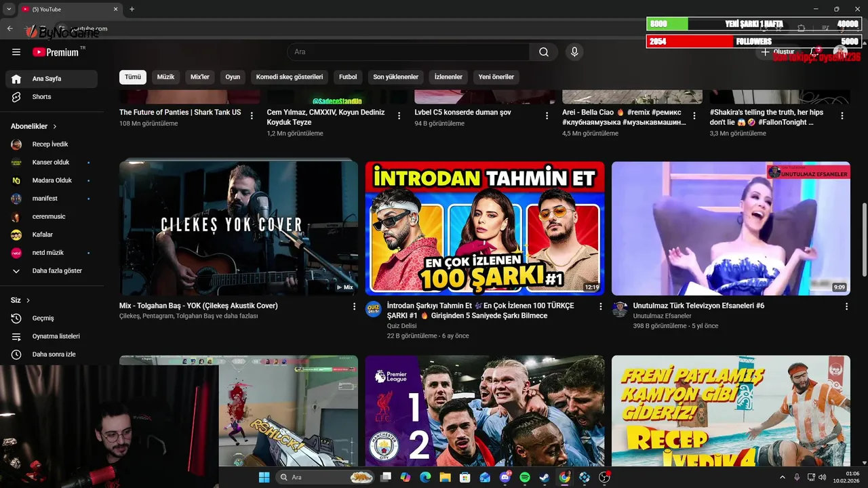Open options for Arei - Bella Ciao video

click(694, 116)
